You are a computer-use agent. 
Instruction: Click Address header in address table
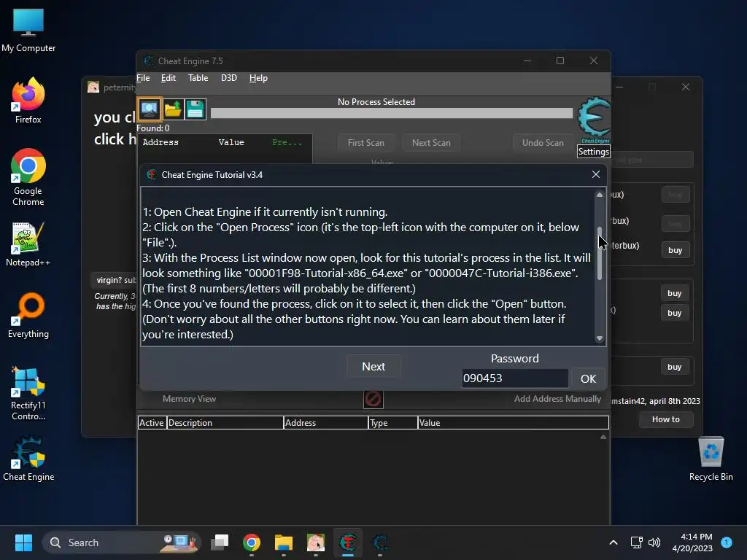tap(326, 423)
